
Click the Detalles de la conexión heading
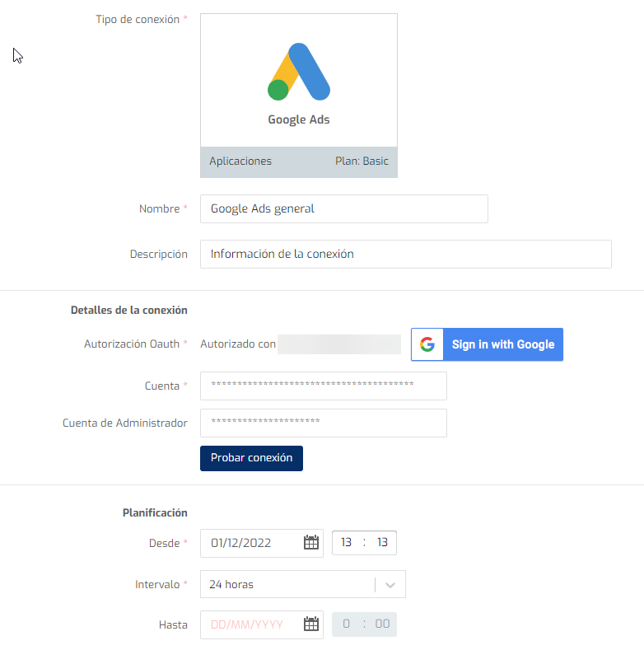129,310
